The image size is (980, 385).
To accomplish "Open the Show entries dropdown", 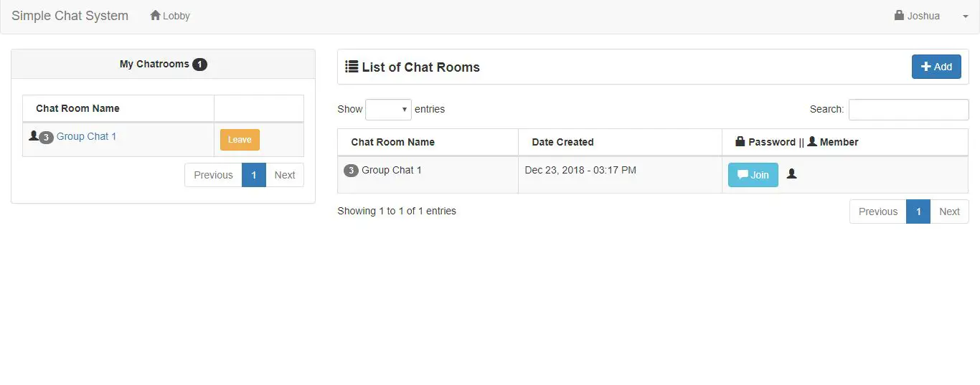I will coord(388,110).
